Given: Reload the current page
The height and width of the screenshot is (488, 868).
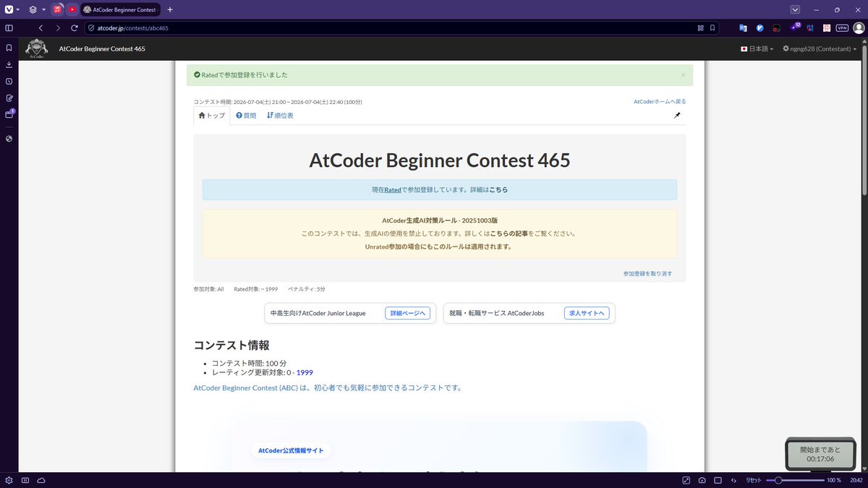Looking at the screenshot, I should coord(75,28).
